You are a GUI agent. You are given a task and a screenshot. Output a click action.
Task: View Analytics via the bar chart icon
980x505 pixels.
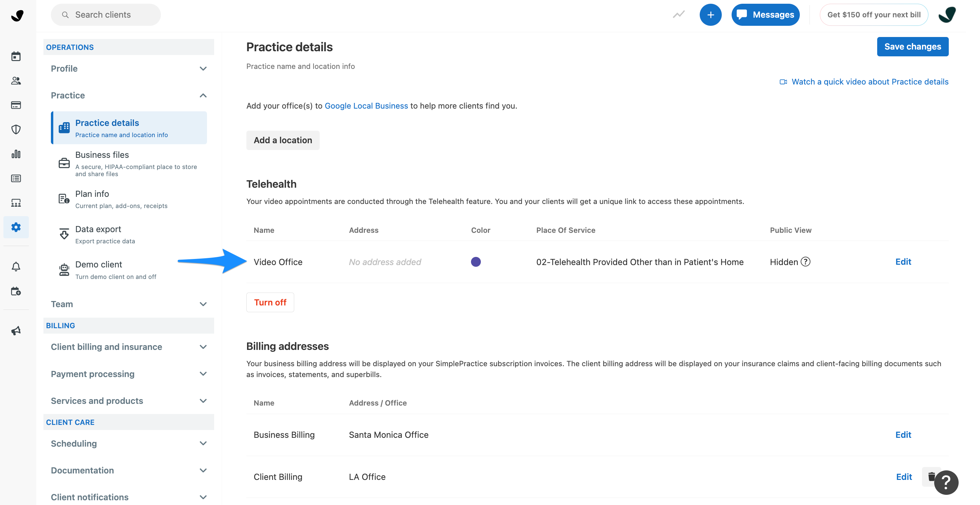click(16, 154)
